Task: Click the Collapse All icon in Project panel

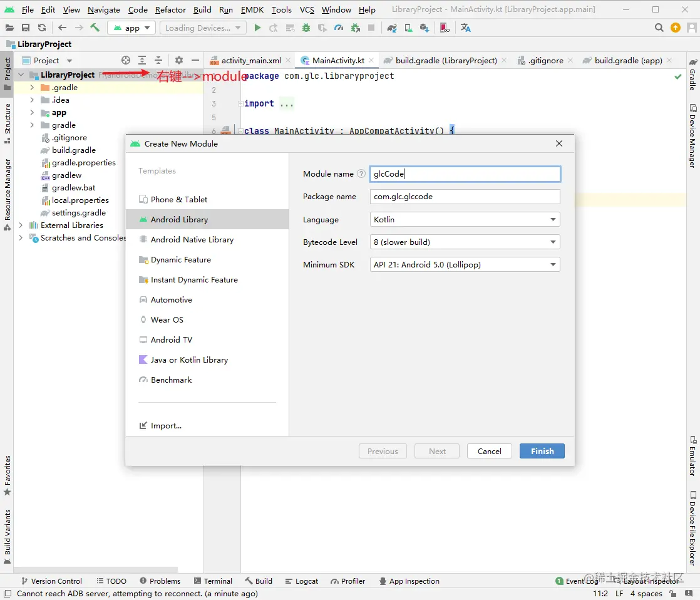Action: tap(158, 60)
